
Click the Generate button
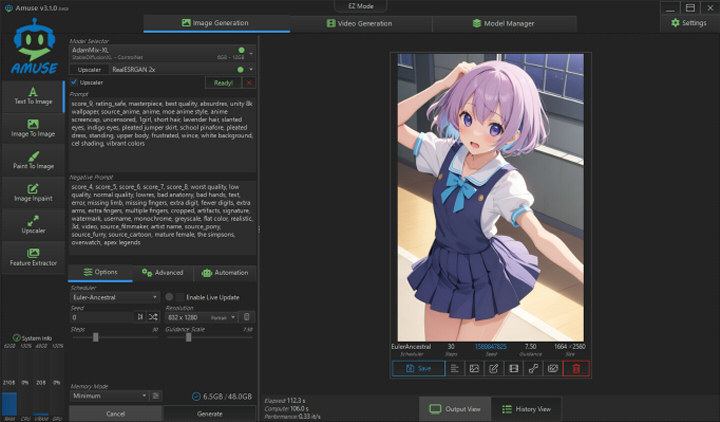tap(210, 414)
